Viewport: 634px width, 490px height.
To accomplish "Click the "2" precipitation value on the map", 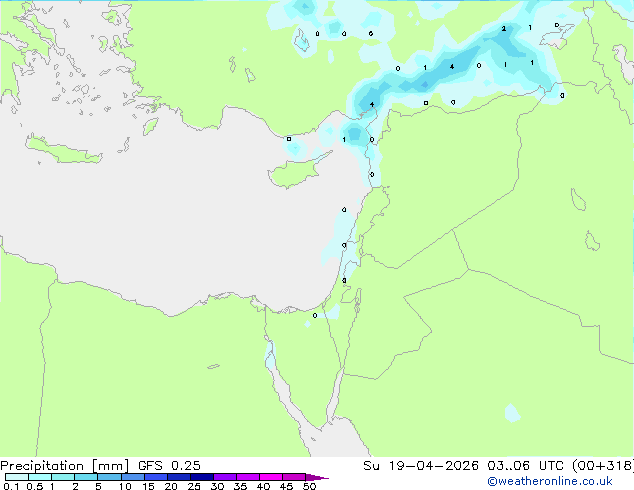I will coord(503,29).
